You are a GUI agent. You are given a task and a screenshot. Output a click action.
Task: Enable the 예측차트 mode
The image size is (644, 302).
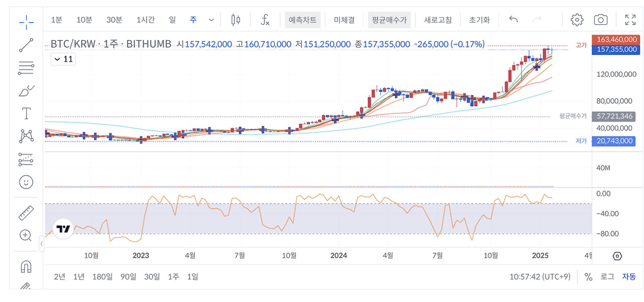point(302,20)
